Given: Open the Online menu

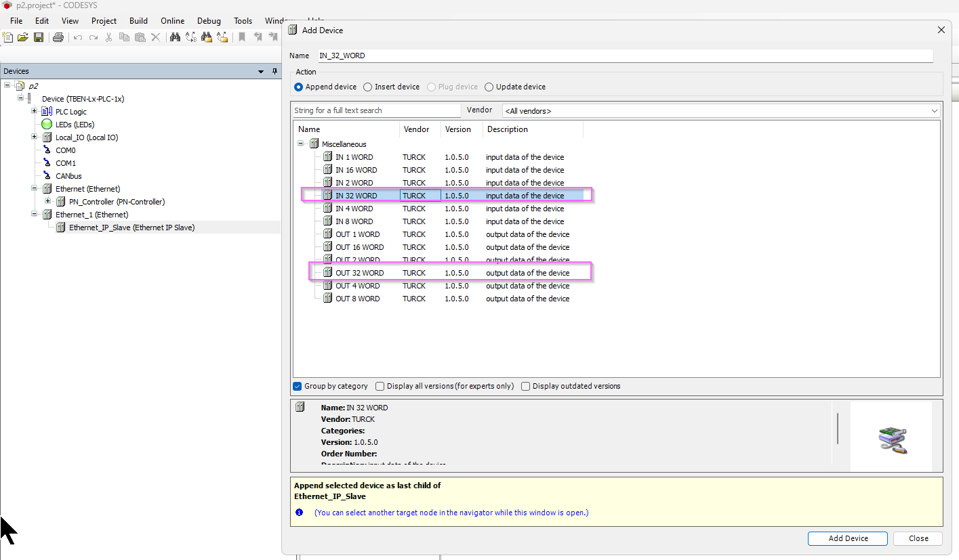Looking at the screenshot, I should point(173,21).
